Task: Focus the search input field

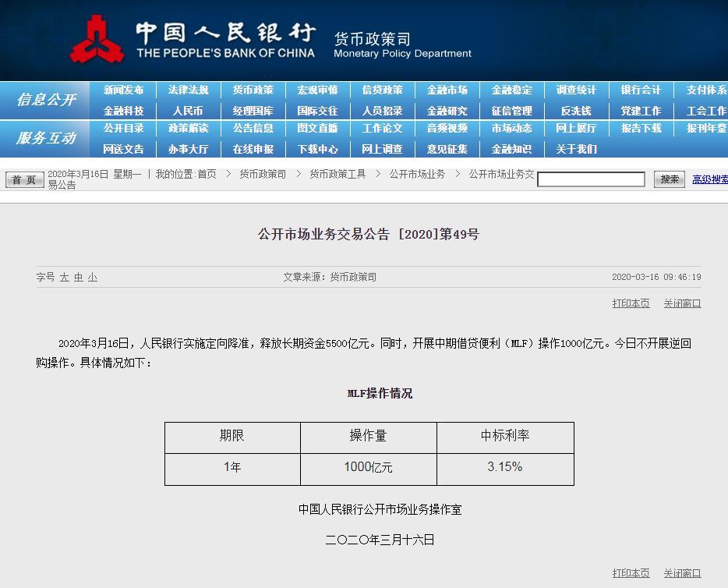Action: point(591,179)
